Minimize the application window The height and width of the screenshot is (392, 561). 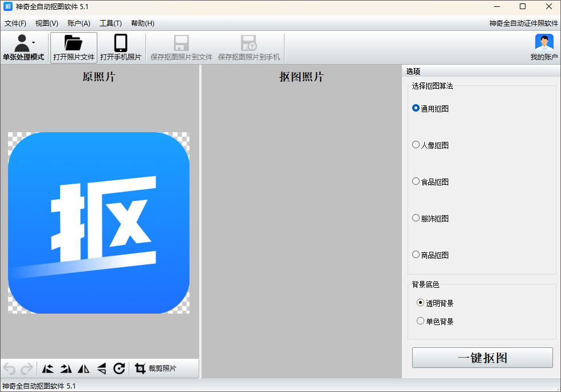tap(497, 6)
